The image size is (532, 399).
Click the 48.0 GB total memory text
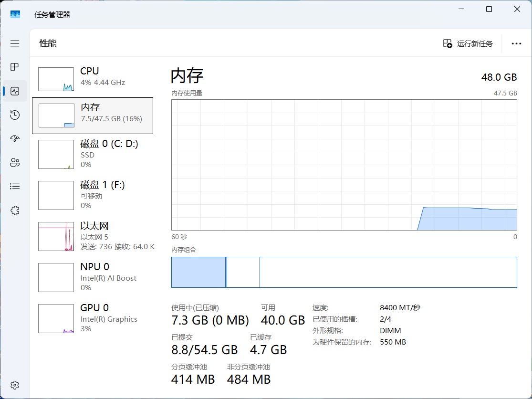click(x=499, y=77)
